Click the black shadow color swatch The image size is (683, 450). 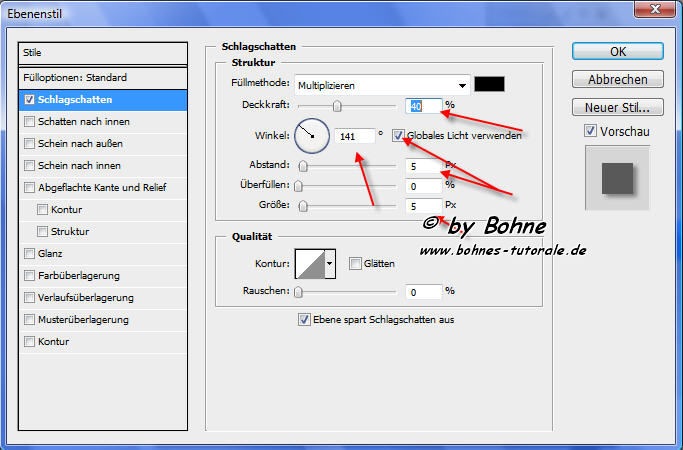(x=489, y=85)
